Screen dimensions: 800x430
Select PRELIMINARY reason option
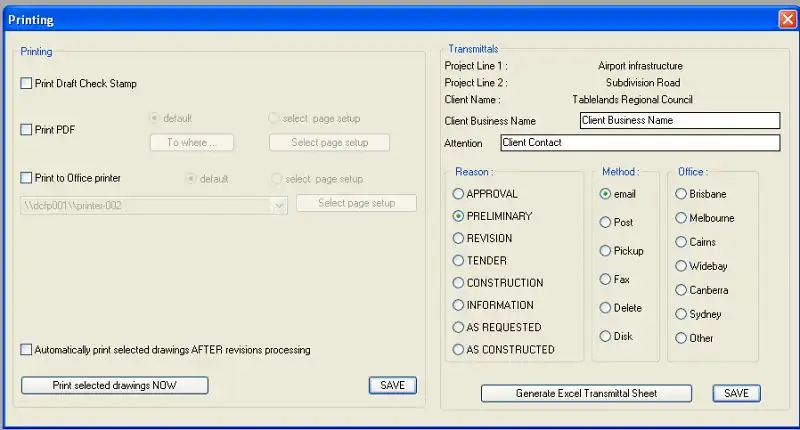[458, 216]
